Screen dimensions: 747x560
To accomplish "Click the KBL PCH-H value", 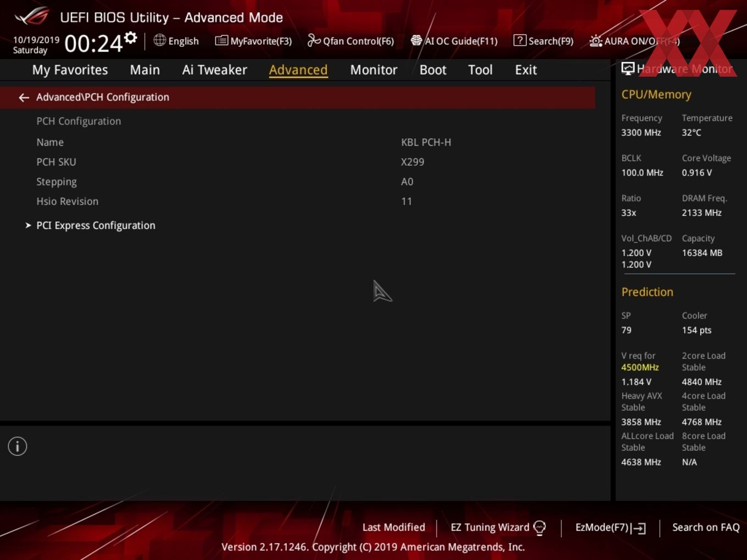I will [426, 142].
